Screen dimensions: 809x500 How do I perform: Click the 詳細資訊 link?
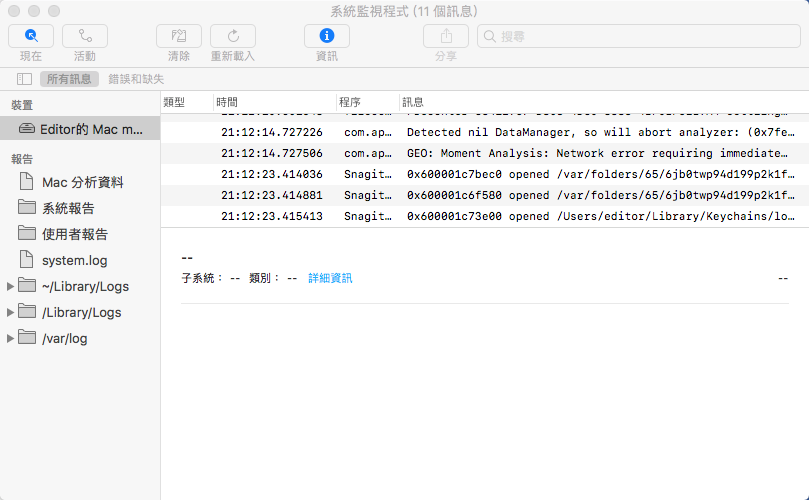[x=330, y=278]
